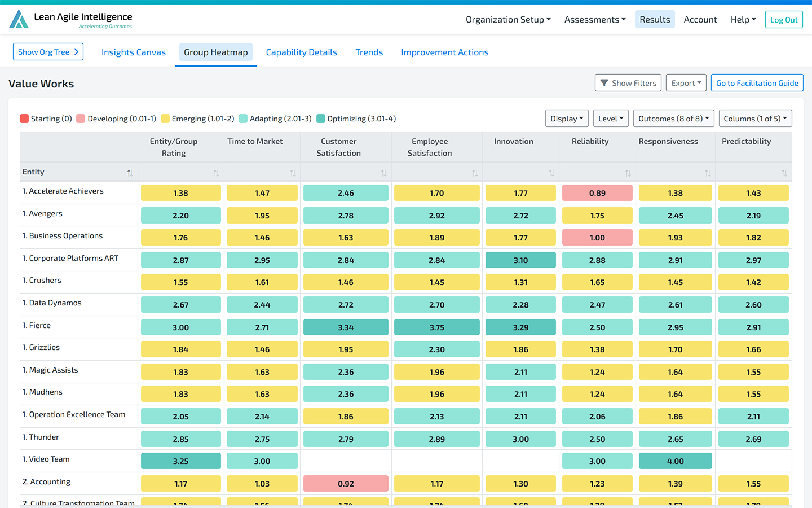Open Organization Setup menu
This screenshot has height=508, width=812.
tap(507, 20)
